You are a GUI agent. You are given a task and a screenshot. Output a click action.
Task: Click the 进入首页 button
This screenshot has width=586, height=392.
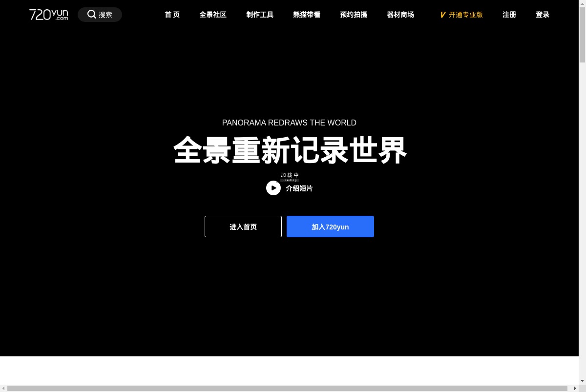(x=243, y=227)
